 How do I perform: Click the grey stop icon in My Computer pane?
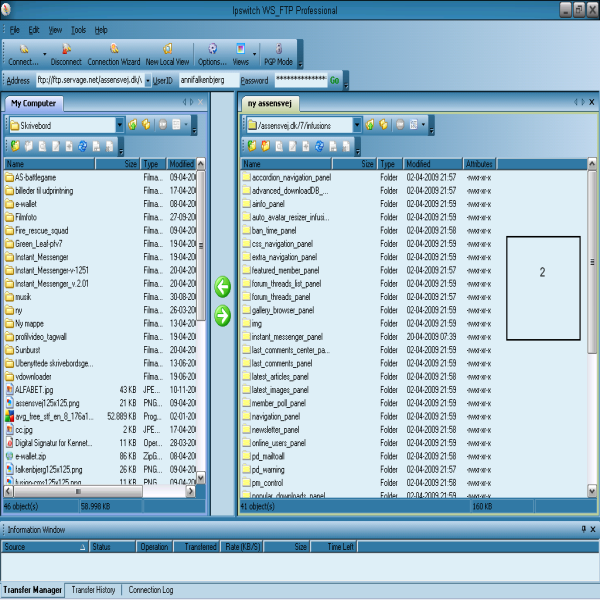163,125
